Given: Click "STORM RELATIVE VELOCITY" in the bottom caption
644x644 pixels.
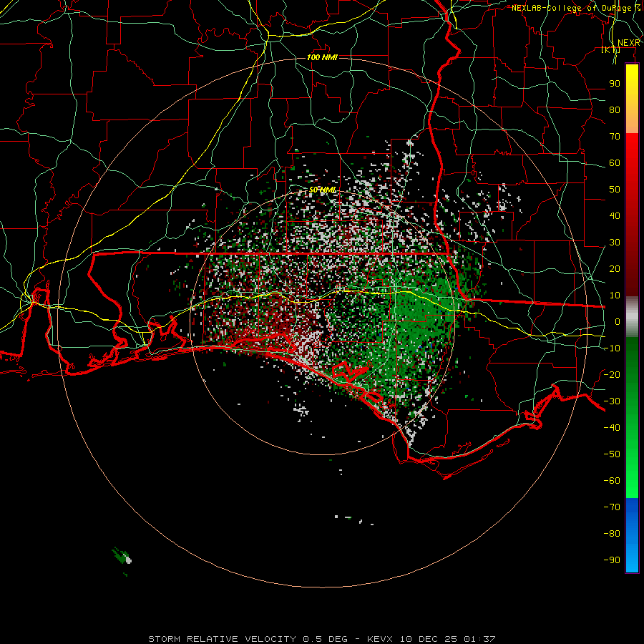Looking at the screenshot, I should coord(222,639).
